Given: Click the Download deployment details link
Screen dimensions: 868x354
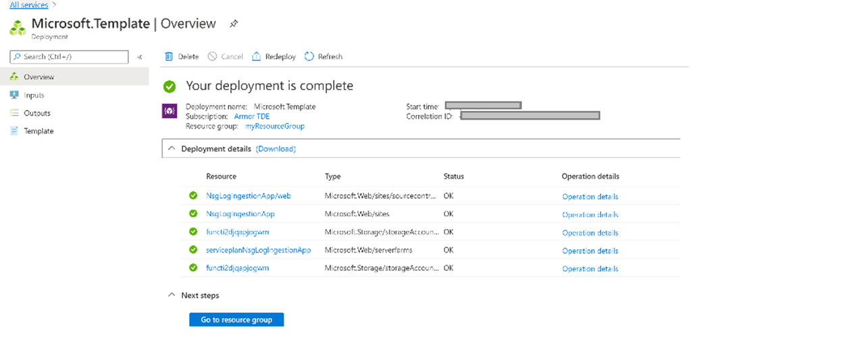Looking at the screenshot, I should pos(276,149).
